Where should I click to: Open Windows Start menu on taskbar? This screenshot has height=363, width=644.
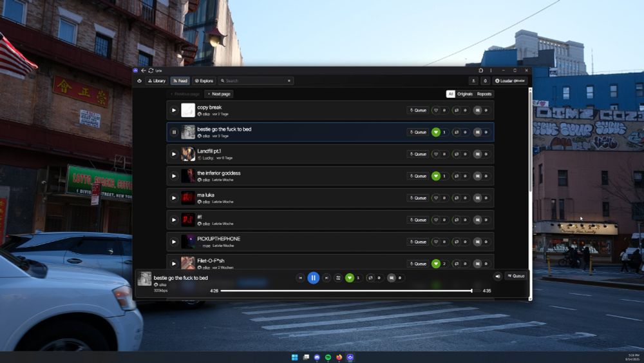(x=294, y=357)
